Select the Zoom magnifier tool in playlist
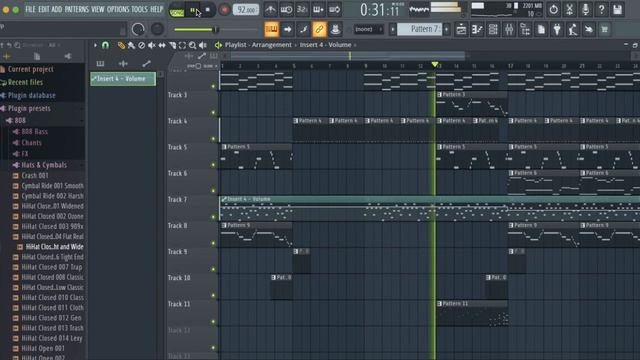640x360 pixels. [192, 45]
